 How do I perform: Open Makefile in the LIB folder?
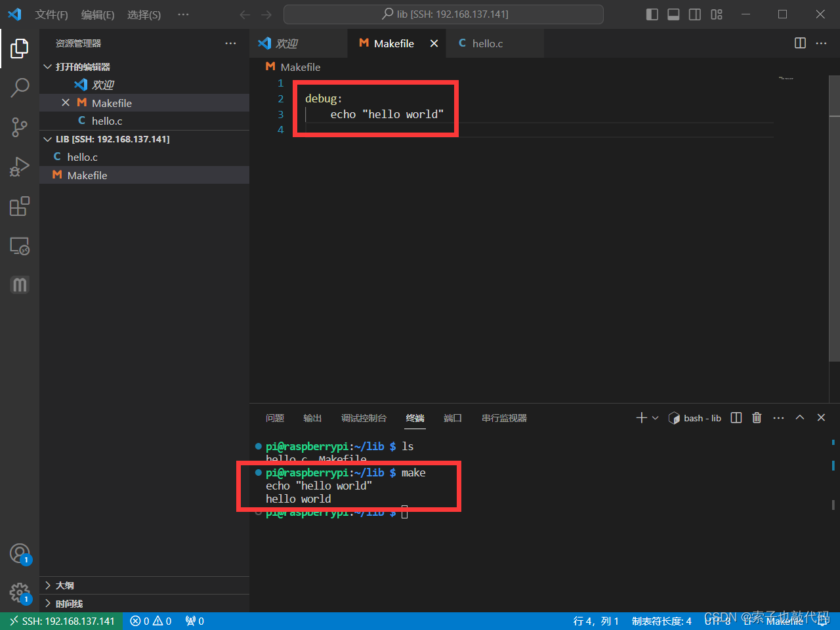[x=144, y=175]
